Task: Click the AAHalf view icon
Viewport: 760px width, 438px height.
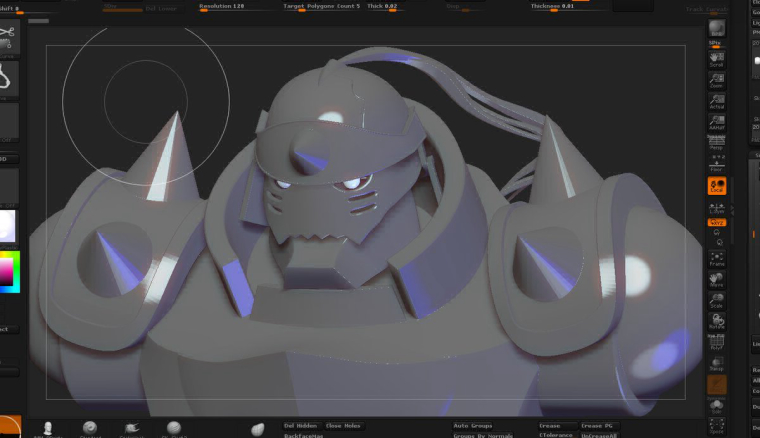Action: [716, 122]
